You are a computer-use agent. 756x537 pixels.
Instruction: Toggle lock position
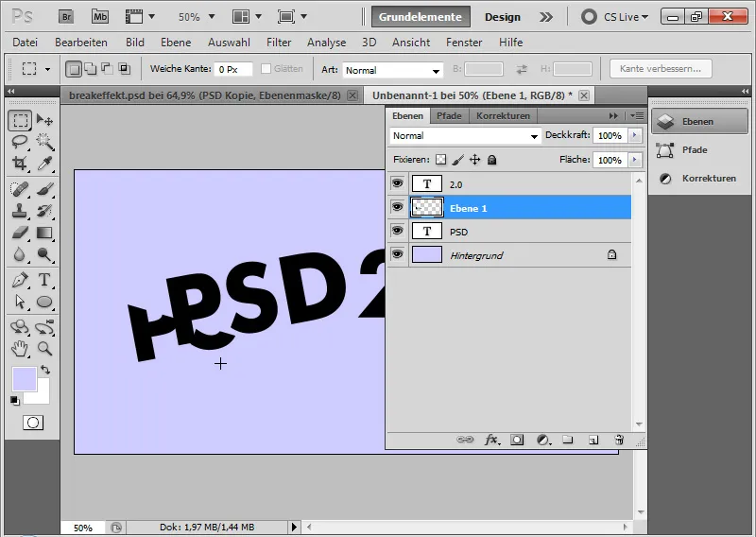(x=475, y=160)
